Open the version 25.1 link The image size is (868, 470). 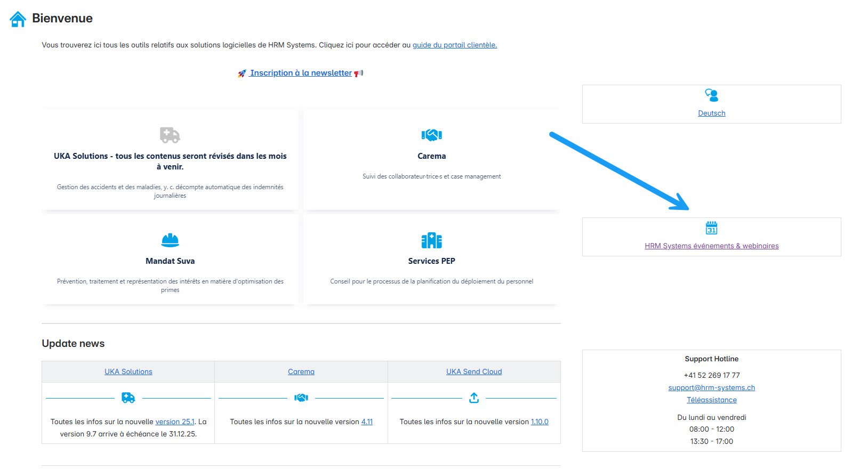point(175,422)
